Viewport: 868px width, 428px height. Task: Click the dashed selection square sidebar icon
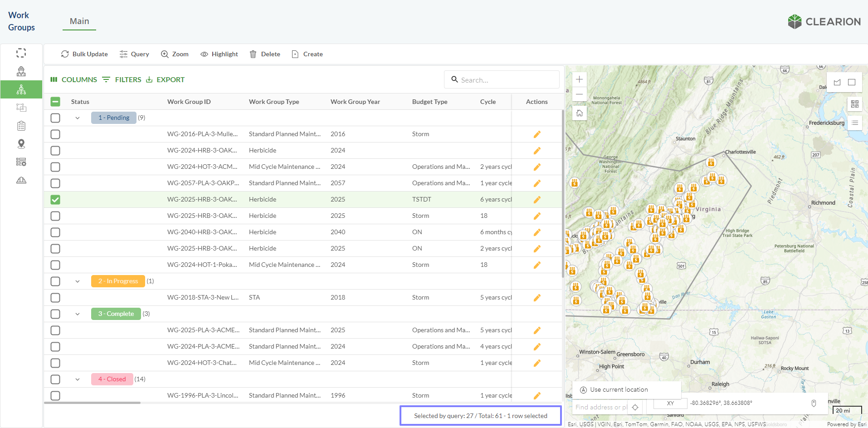21,53
